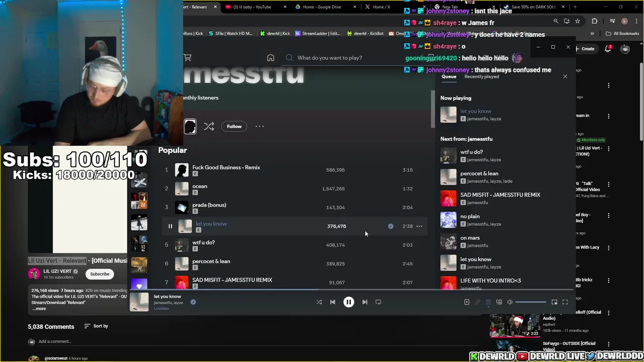Toggle saved checkmark in now-playing bar
This screenshot has height=362, width=644.
tap(193, 302)
